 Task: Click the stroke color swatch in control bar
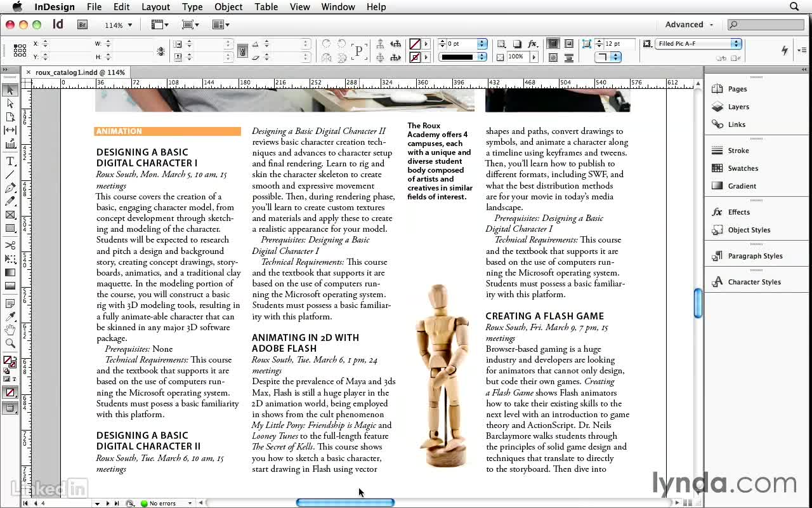(415, 57)
